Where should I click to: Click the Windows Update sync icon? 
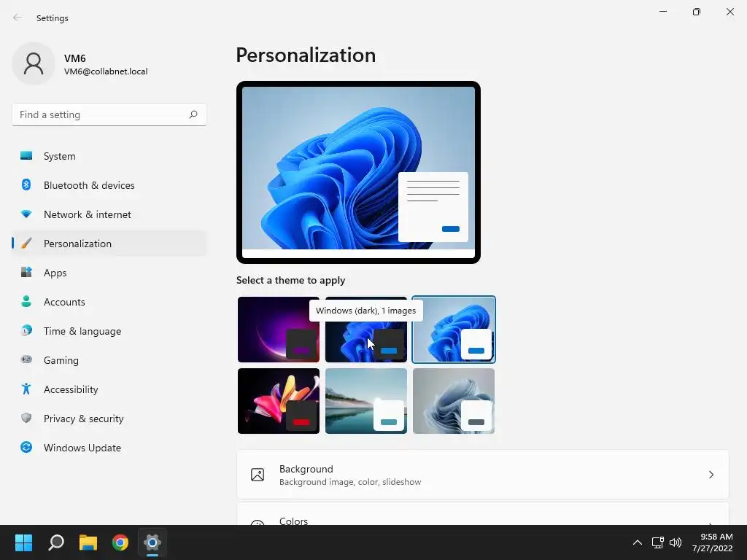(x=26, y=447)
